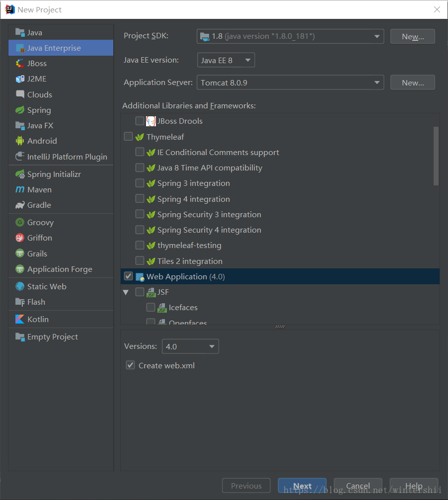The image size is (448, 500).
Task: Click the panel splitter grip handle
Action: (x=280, y=327)
